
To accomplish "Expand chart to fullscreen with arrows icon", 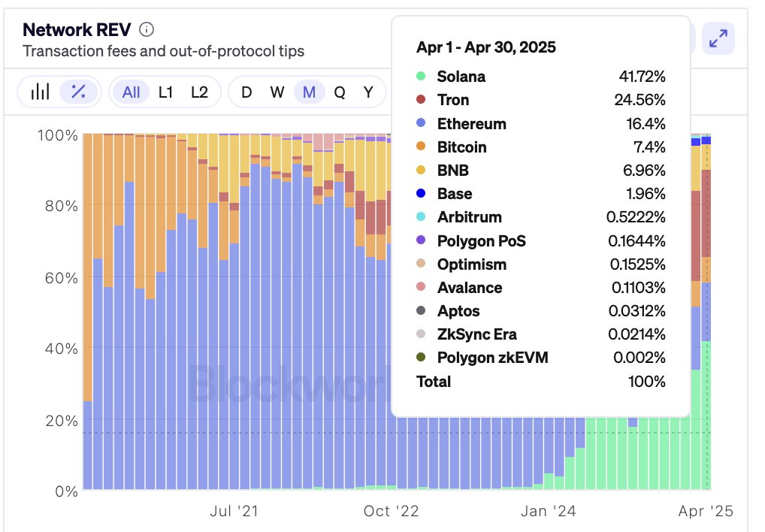I will [718, 38].
